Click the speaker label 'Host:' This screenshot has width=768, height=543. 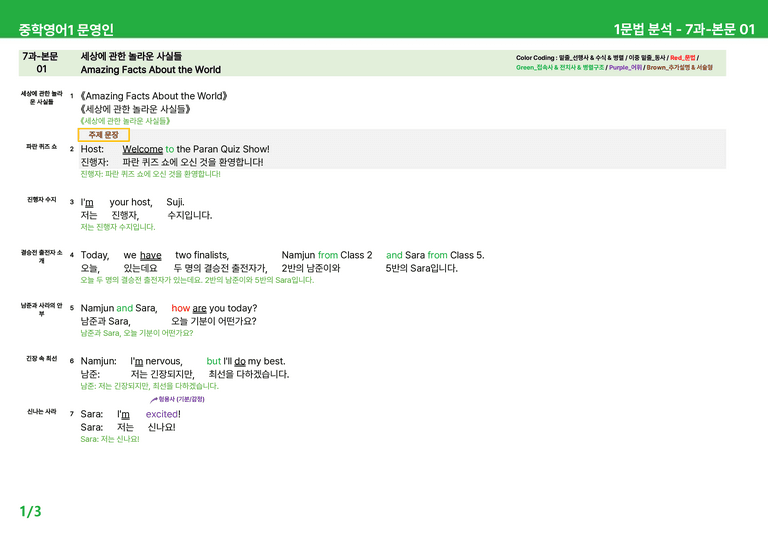[92, 149]
